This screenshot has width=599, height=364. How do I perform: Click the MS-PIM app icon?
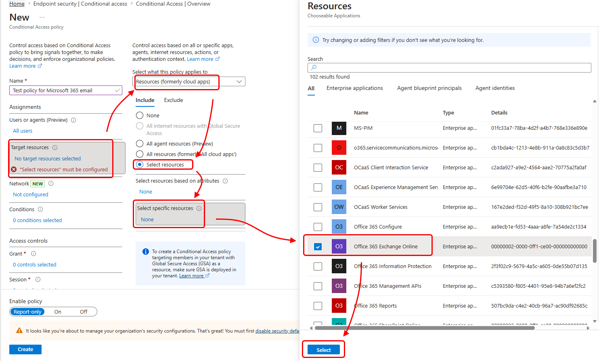pos(339,128)
